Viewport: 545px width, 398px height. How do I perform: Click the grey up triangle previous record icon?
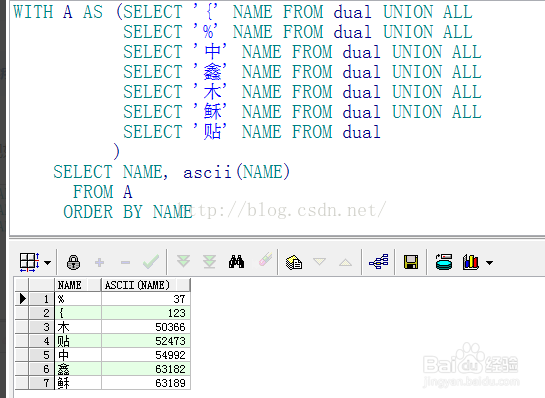point(345,262)
